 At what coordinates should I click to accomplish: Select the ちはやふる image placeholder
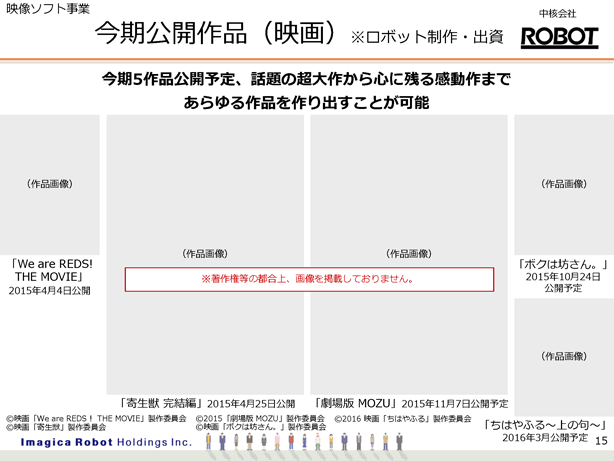(564, 357)
